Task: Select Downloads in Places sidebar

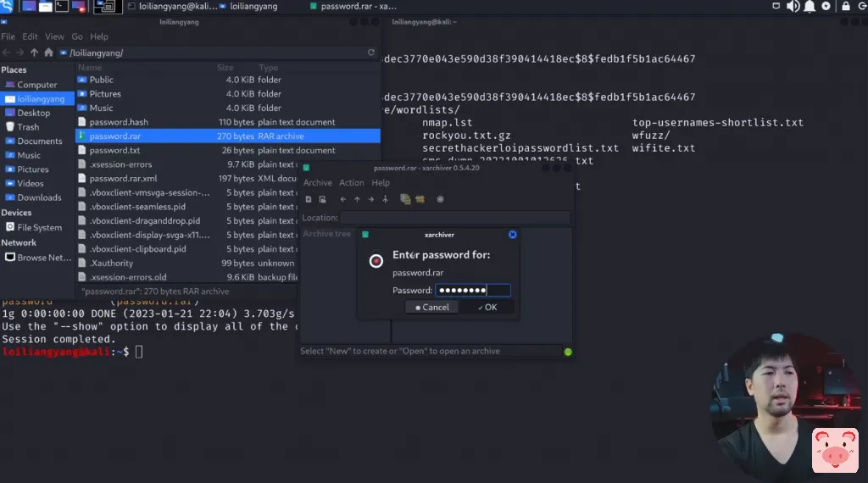Action: pyautogui.click(x=36, y=197)
